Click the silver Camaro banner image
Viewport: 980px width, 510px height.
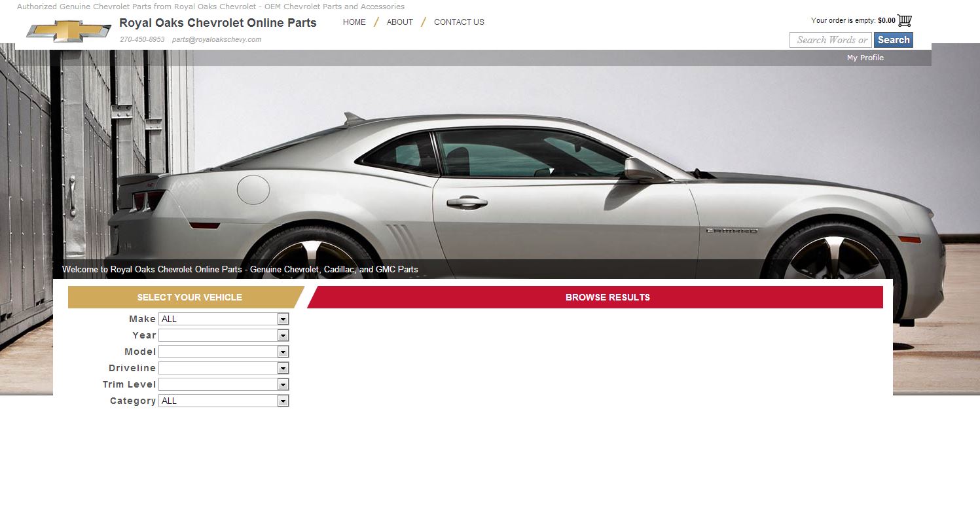click(x=524, y=183)
